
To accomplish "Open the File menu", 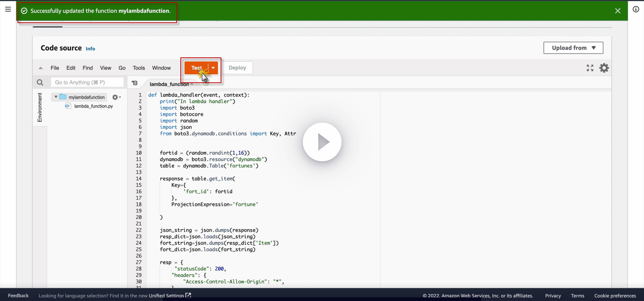I will click(x=55, y=68).
